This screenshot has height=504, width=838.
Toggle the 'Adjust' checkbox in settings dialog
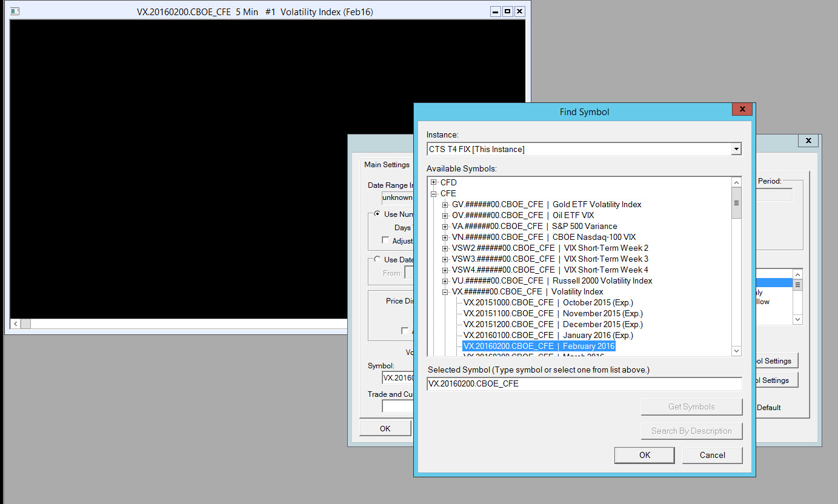385,240
